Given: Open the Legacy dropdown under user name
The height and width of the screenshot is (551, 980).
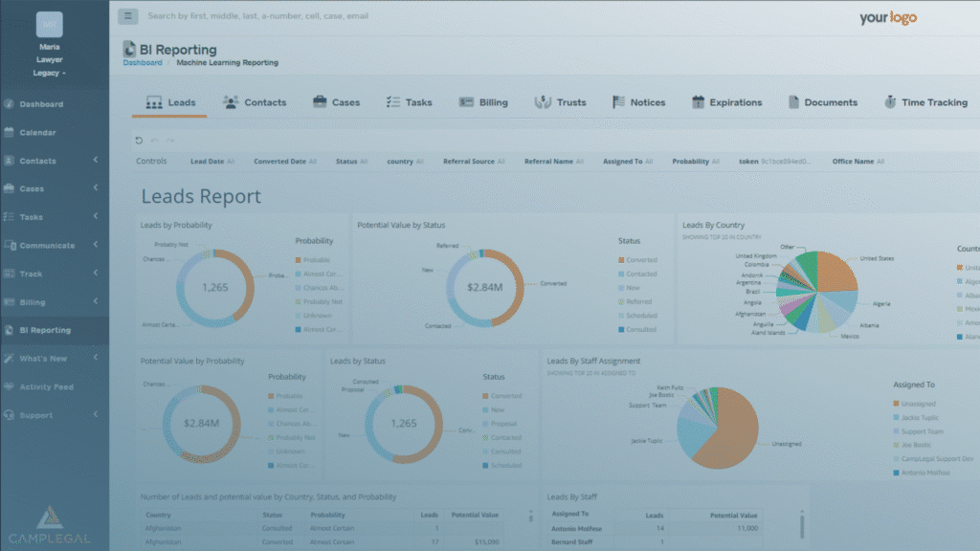Looking at the screenshot, I should (x=49, y=74).
